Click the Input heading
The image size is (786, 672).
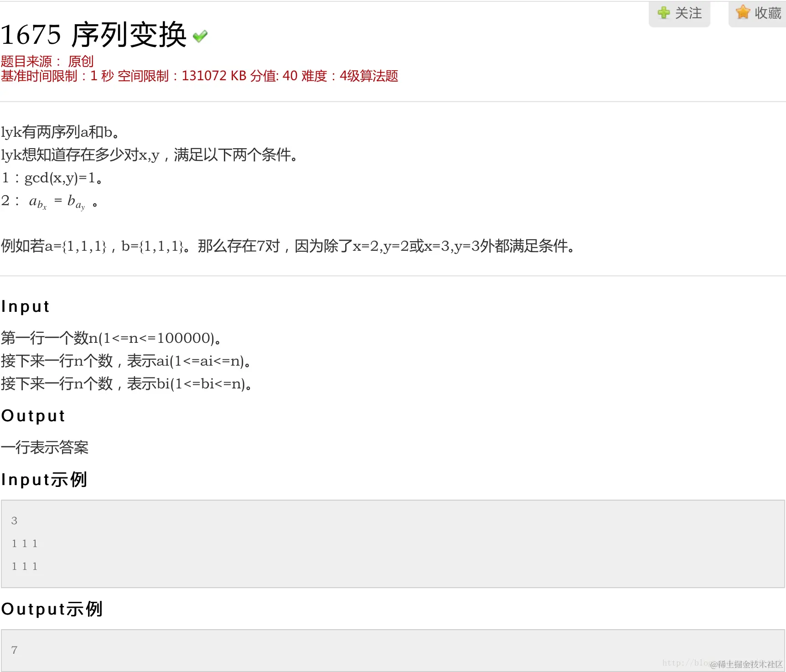(x=25, y=306)
